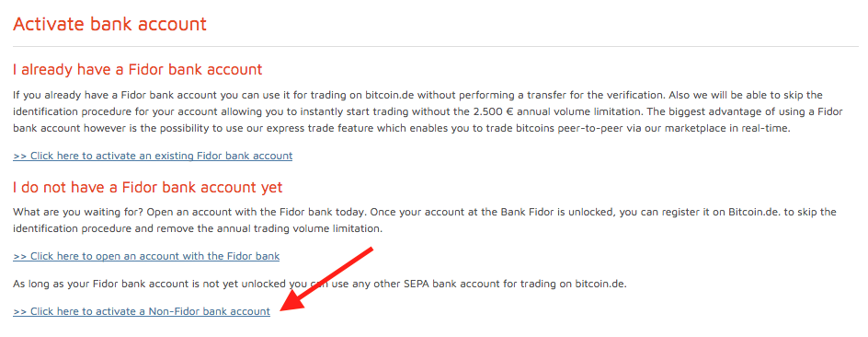Click the '>>' chevrons before 'activate a Non-Fidor'
868x337 pixels.
[x=20, y=311]
